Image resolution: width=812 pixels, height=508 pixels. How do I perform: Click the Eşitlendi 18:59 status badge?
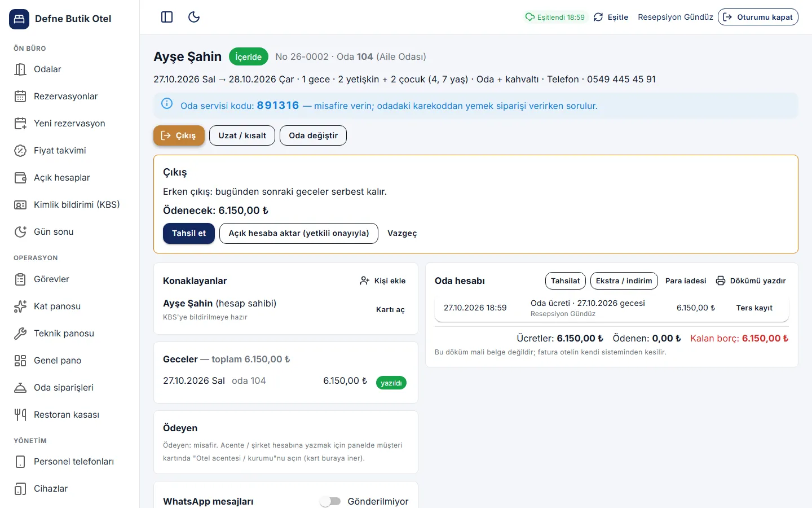555,17
